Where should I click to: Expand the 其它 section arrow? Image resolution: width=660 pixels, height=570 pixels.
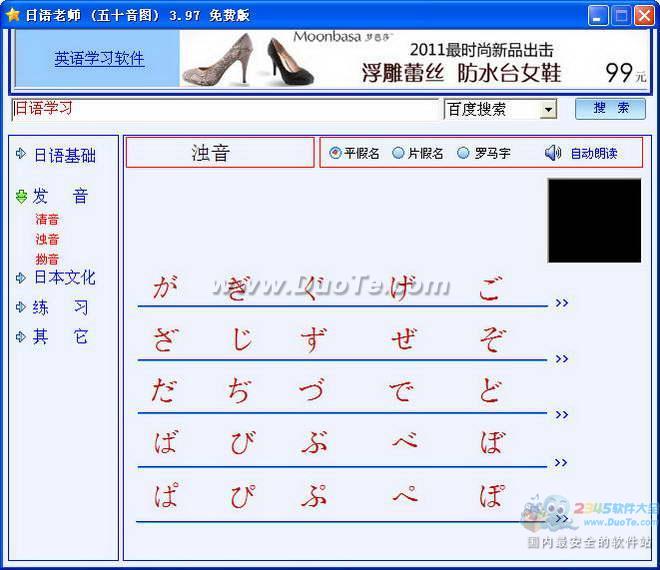tap(21, 337)
